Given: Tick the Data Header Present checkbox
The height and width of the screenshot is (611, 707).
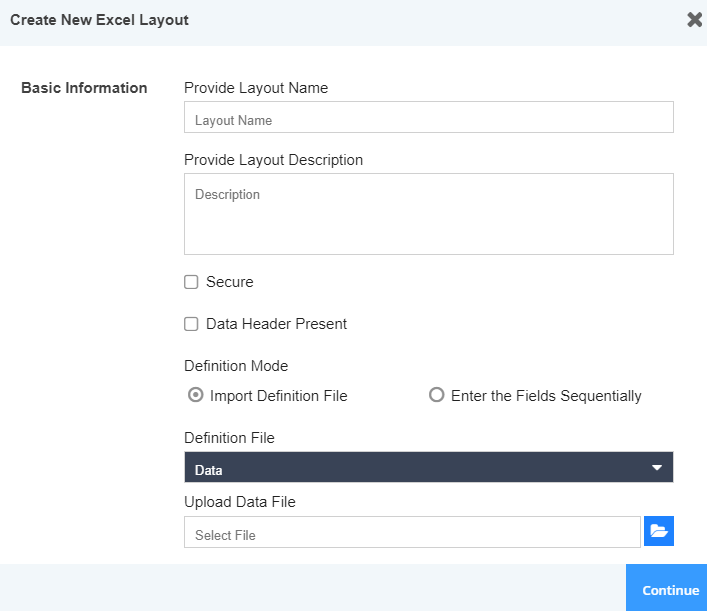Looking at the screenshot, I should click(x=191, y=324).
